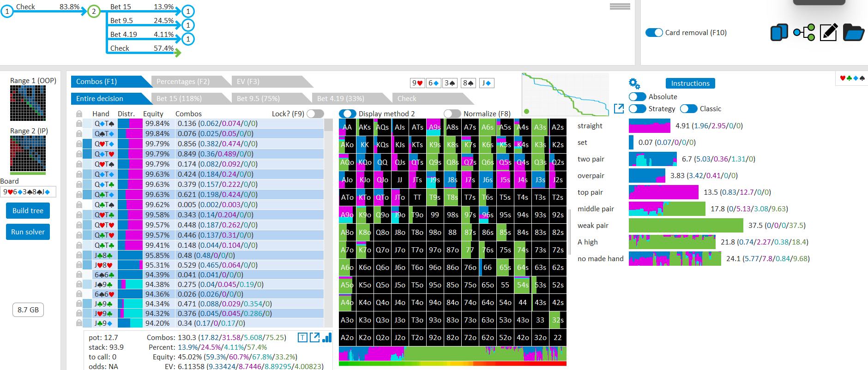This screenshot has height=370, width=868.
Task: Toggle the Absolute switch
Action: tap(638, 96)
